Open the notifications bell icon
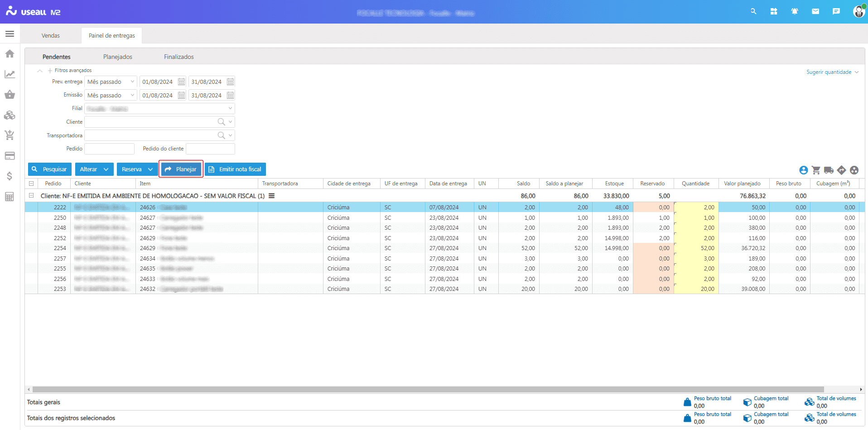The height and width of the screenshot is (430, 868). (x=795, y=11)
